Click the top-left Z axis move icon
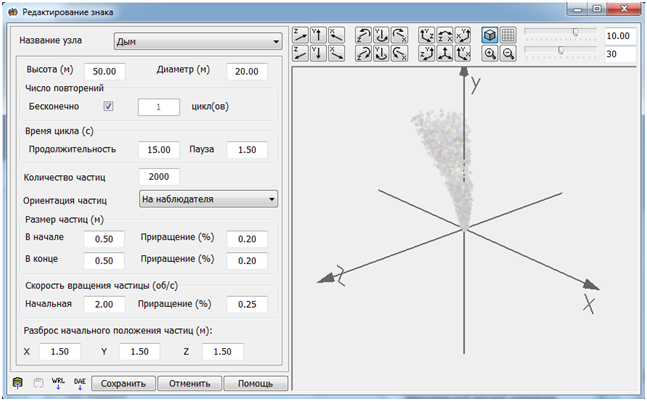Viewport: 647px width, 401px height. (x=299, y=35)
